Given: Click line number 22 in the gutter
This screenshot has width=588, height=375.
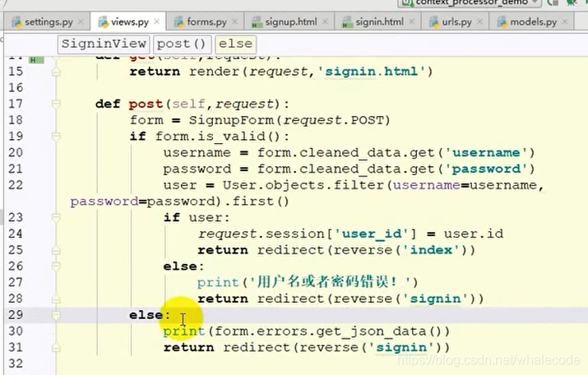Looking at the screenshot, I should point(16,185).
